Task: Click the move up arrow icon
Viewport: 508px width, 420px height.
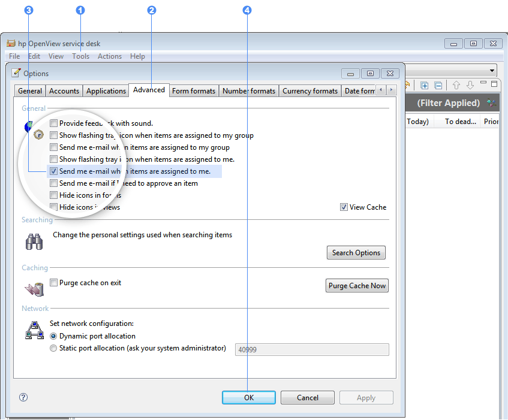Action: click(x=456, y=85)
